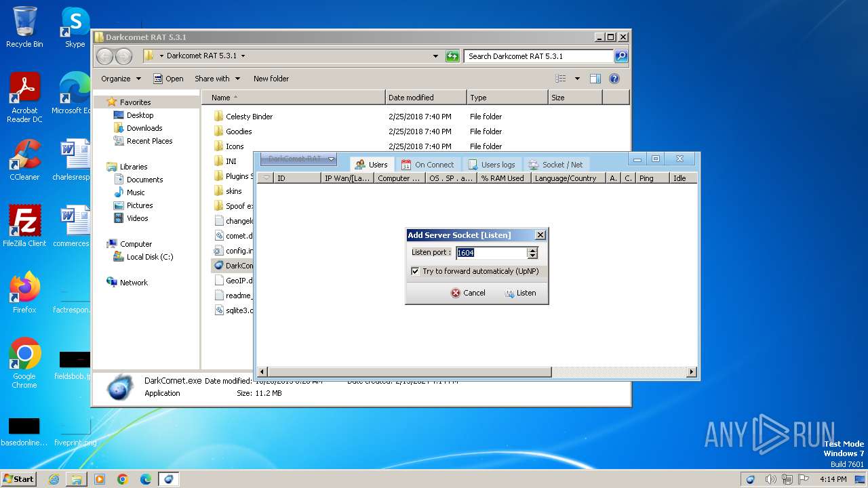Click the Action Center flag tray icon
Screen dimensions: 868x488
click(804, 479)
